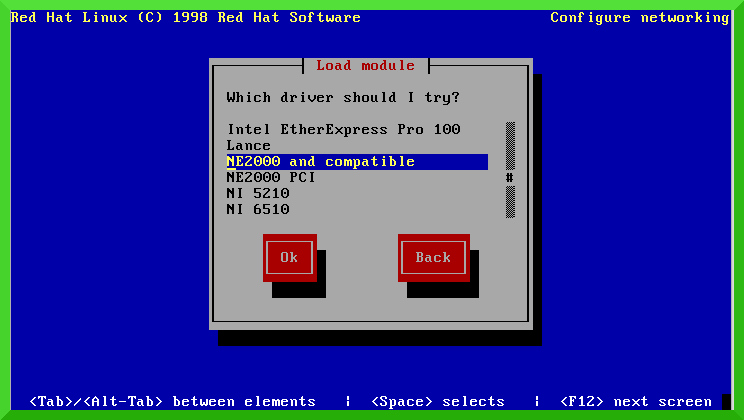Screen dimensions: 744x420
Task: Choose the NI 6510 driver
Action: point(357,209)
